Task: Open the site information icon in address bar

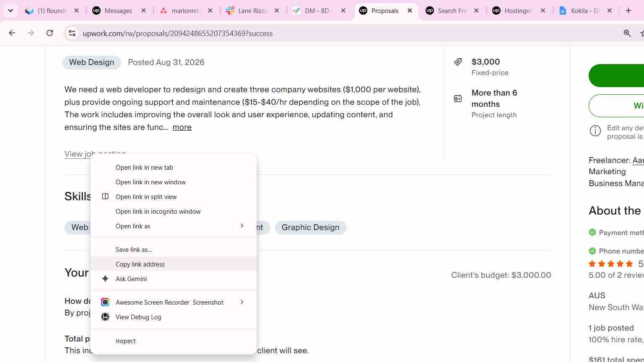Action: 72,33
